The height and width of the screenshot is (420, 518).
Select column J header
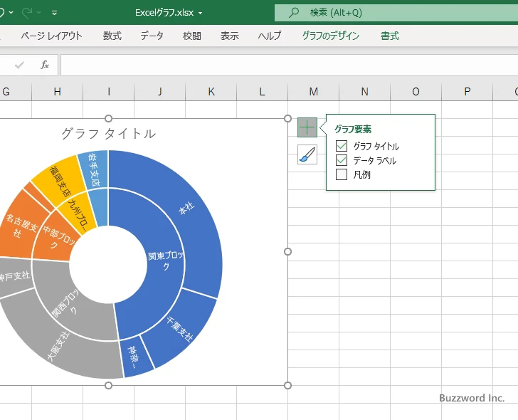[x=160, y=92]
